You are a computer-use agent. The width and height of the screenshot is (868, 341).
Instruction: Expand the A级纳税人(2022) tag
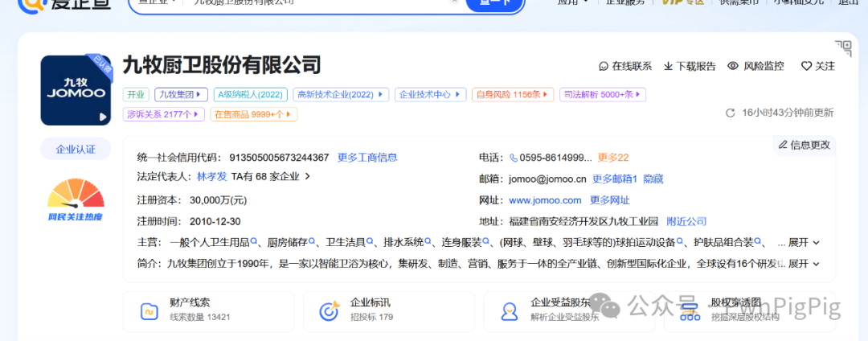coord(250,95)
